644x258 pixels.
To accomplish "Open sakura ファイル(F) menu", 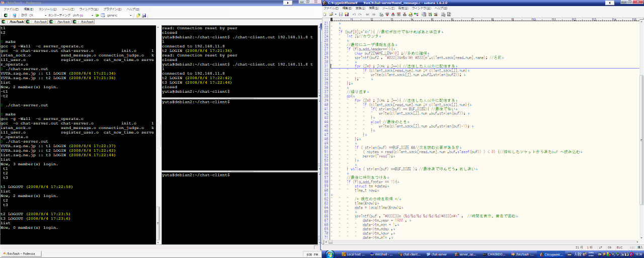I will [x=331, y=8].
